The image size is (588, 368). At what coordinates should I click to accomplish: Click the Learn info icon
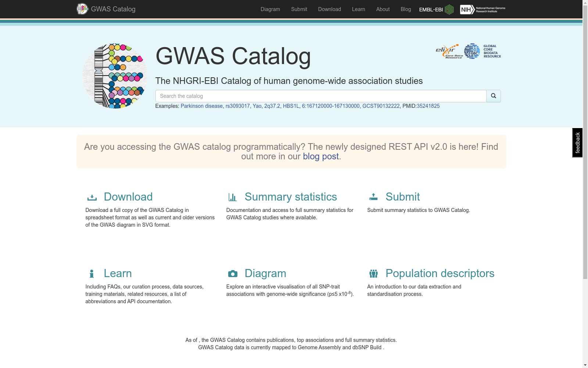(x=92, y=274)
